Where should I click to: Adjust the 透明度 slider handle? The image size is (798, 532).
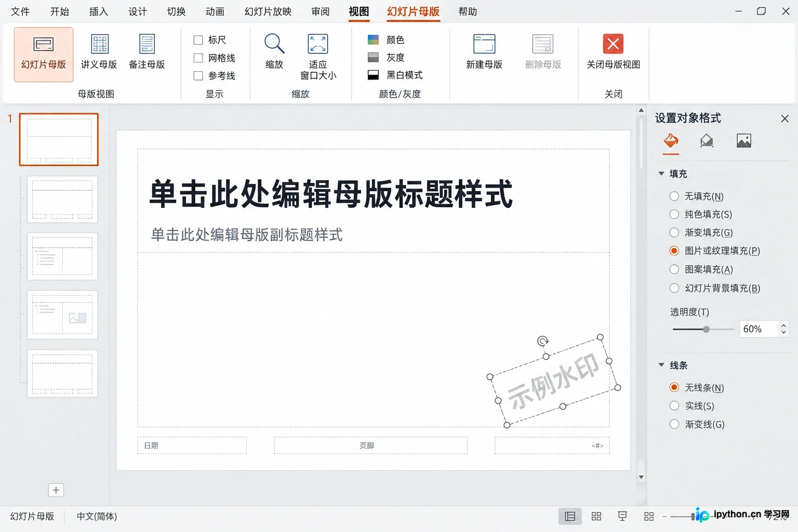[706, 329]
